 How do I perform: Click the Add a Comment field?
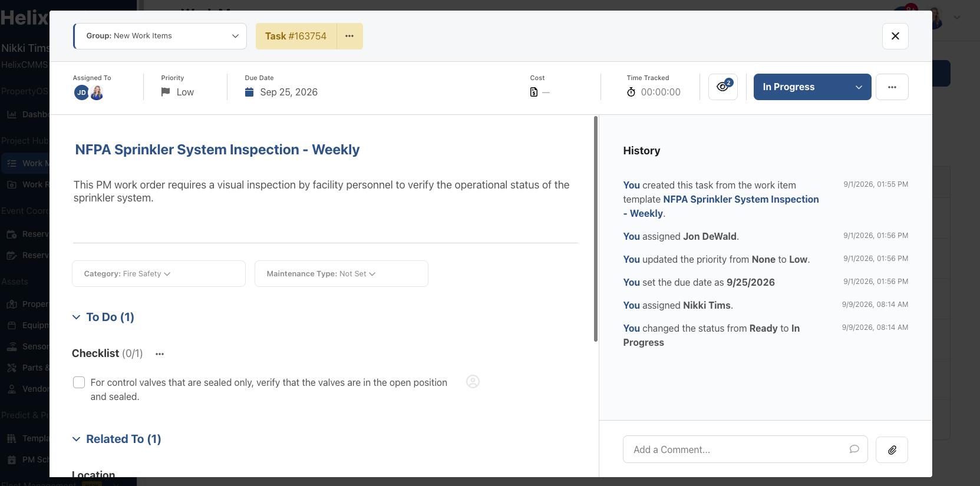coord(745,449)
